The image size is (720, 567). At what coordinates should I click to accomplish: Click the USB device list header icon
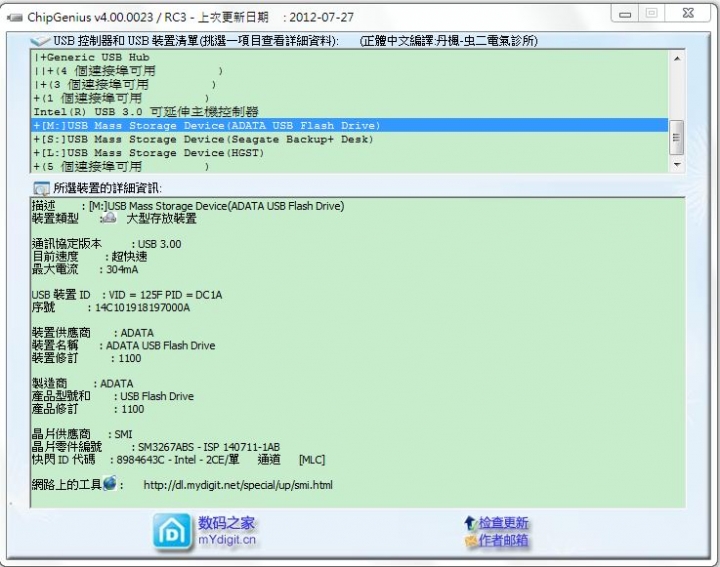point(40,41)
